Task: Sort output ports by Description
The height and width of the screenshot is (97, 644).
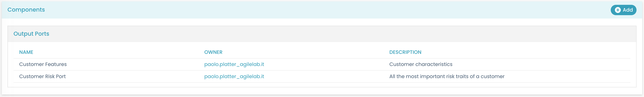Action: point(405,52)
